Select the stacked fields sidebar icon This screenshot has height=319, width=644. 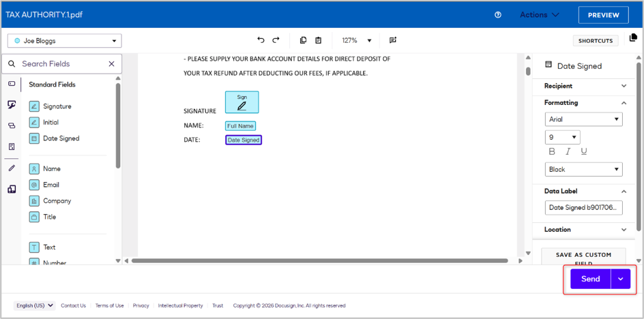pyautogui.click(x=12, y=126)
